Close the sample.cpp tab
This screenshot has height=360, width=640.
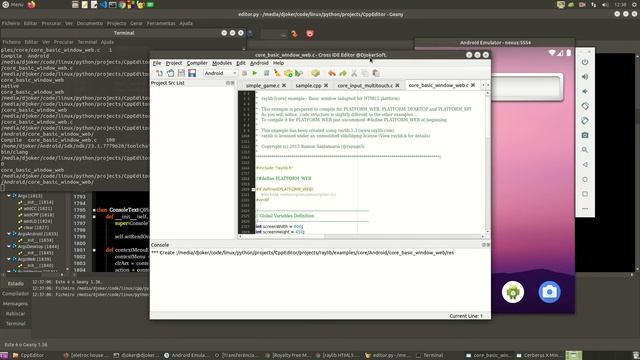click(x=326, y=85)
